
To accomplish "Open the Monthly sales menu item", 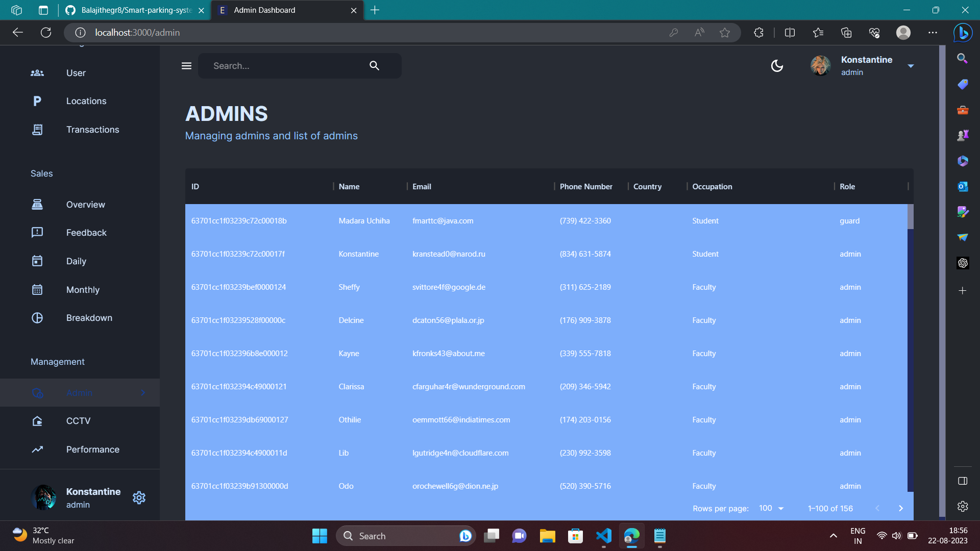I will [83, 290].
